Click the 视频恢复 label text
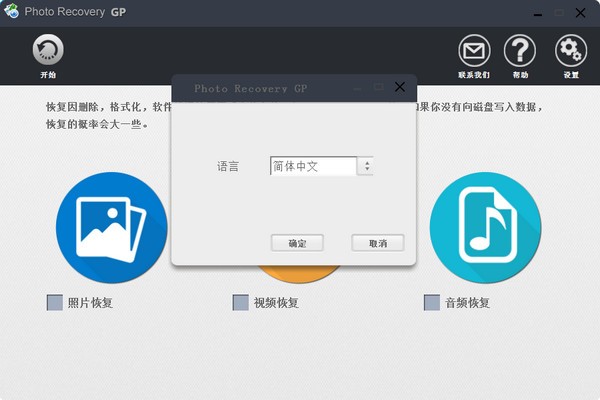The image size is (600, 400). (276, 303)
